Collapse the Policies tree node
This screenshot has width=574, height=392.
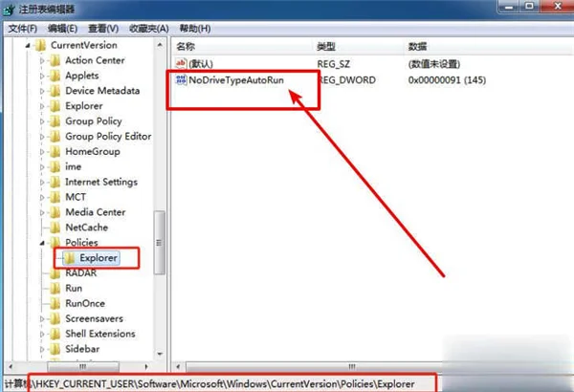click(x=42, y=243)
